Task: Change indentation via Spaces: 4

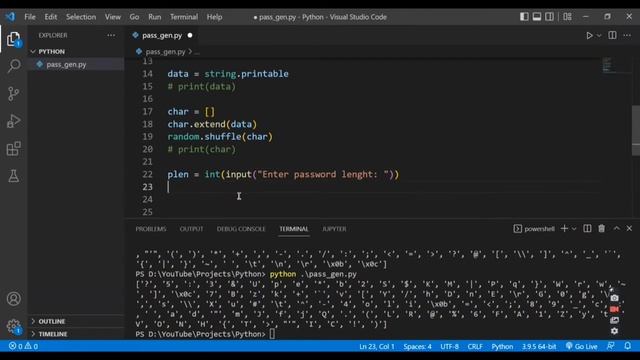Action: coord(417,347)
